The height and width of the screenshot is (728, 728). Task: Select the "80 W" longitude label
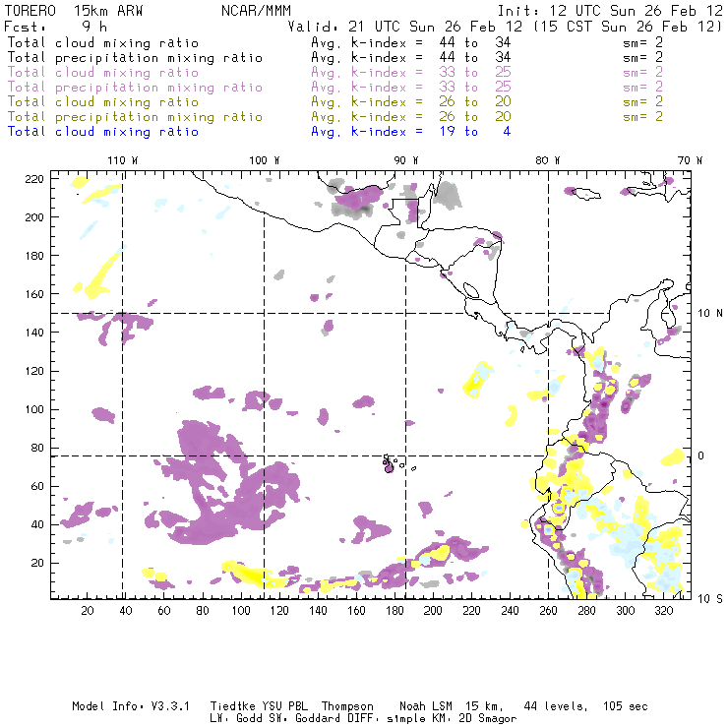[x=547, y=160]
